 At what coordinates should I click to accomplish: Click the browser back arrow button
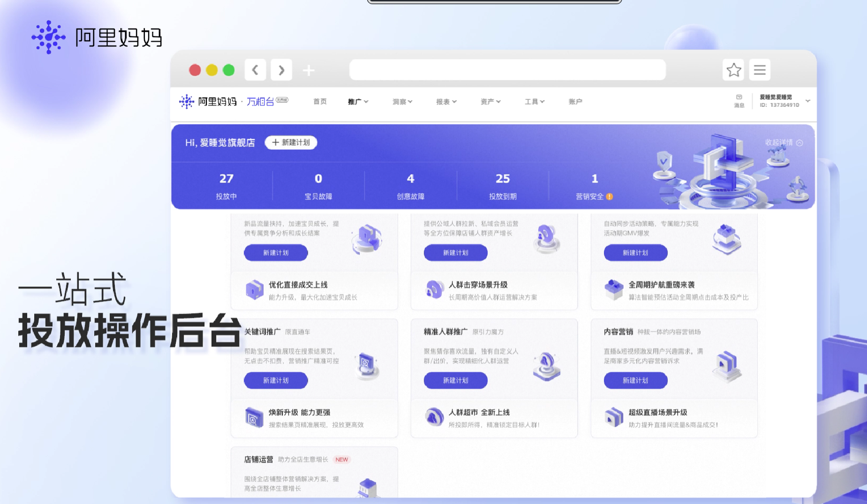point(255,70)
